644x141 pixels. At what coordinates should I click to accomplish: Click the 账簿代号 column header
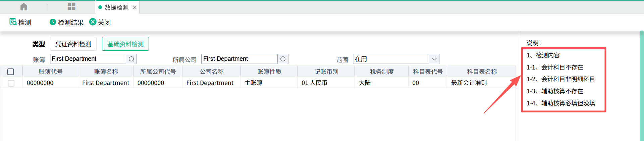point(50,72)
